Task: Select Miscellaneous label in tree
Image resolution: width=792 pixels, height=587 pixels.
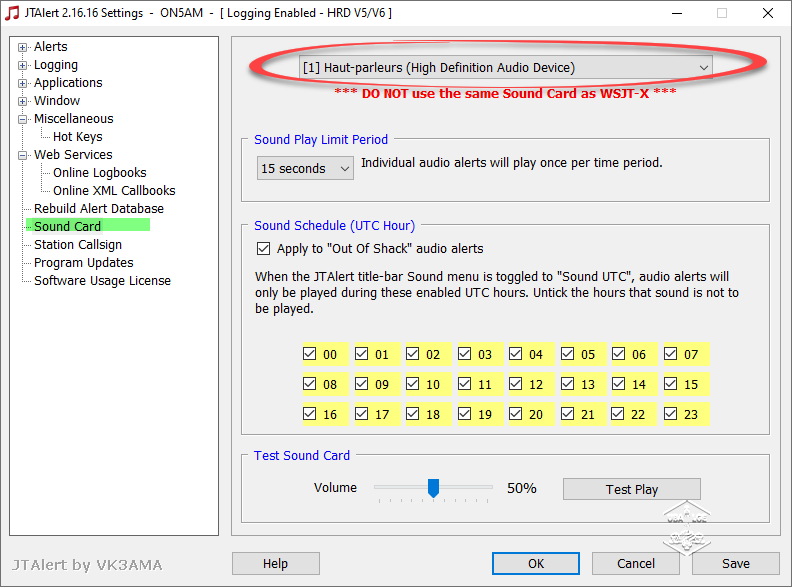Action: pyautogui.click(x=74, y=119)
